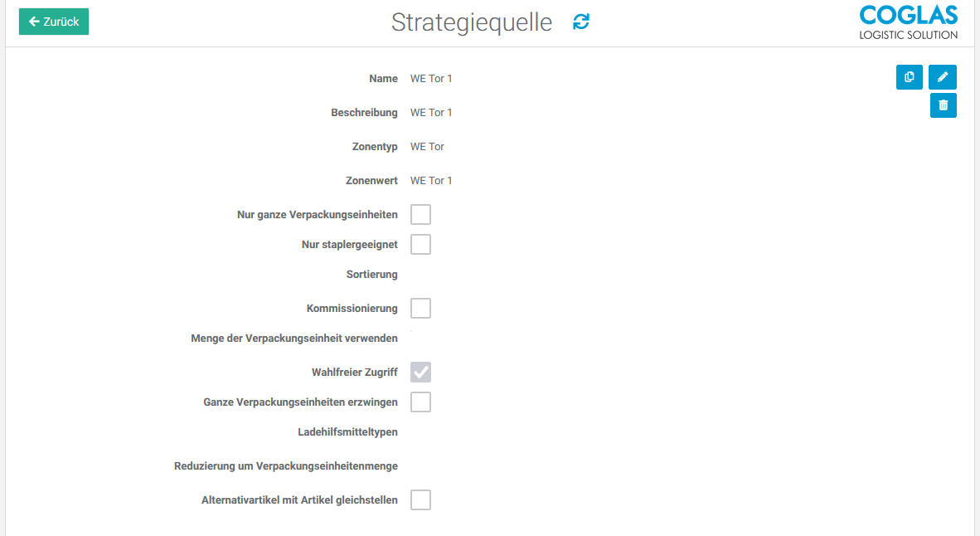Screen dimensions: 980x536
Task: Click the Name value WE Tor 1
Action: (x=431, y=79)
